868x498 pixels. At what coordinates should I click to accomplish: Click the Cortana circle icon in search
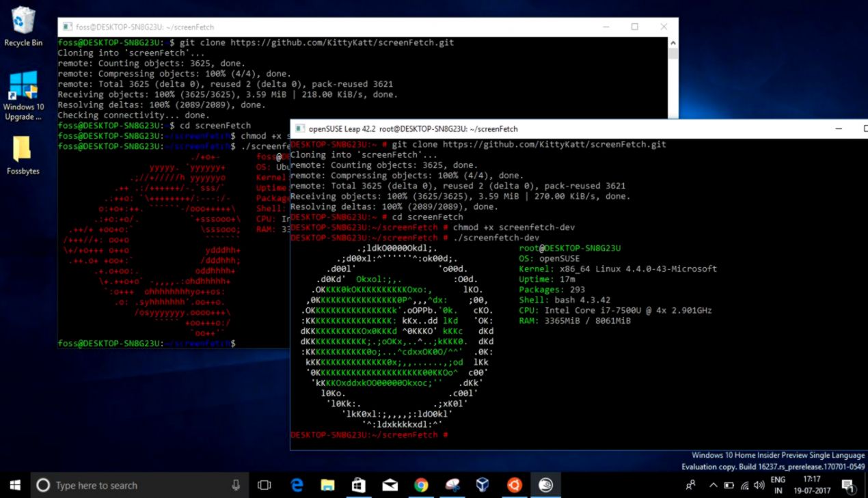click(x=43, y=485)
